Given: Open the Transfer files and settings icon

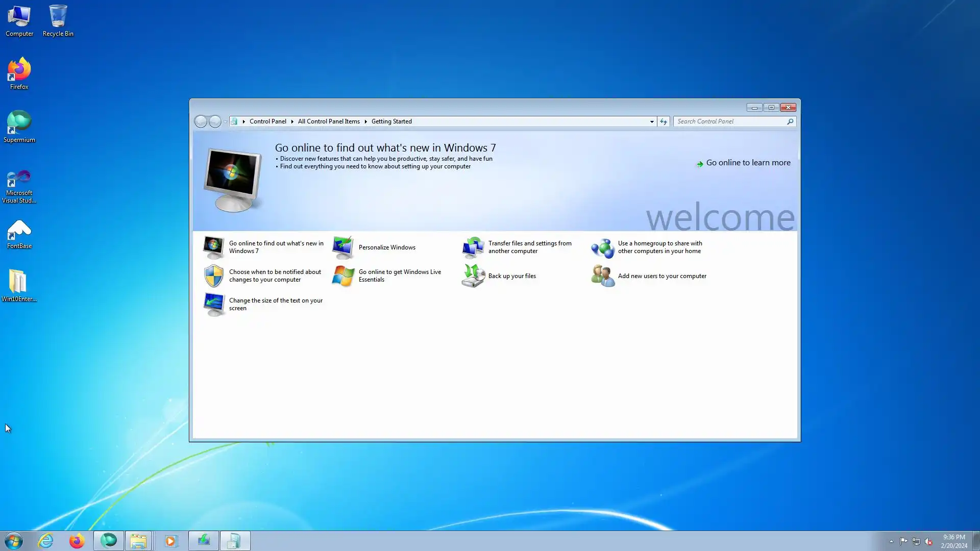Looking at the screenshot, I should pos(473,247).
